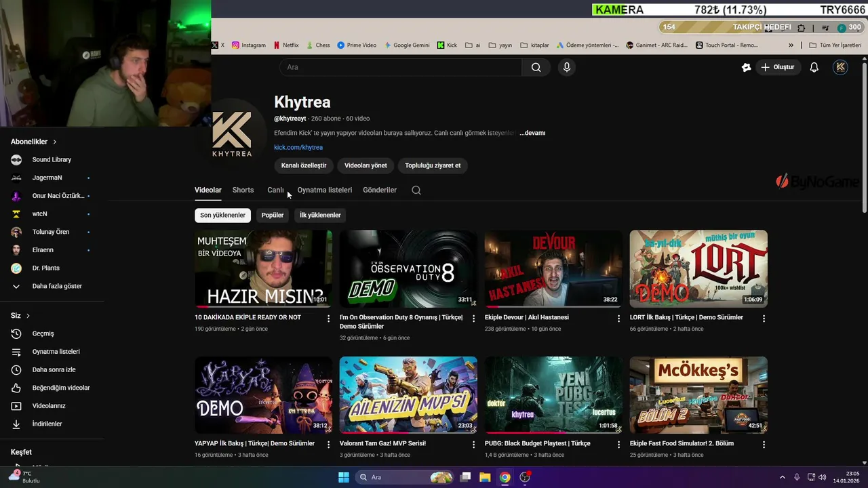Open options menu for Observation Duty 8 video

pos(473,319)
